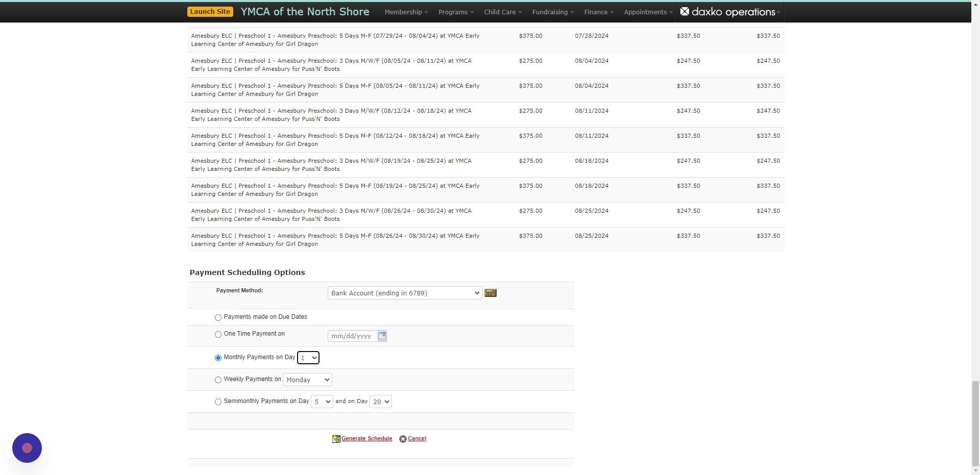Click the 08/25/2024 date in Girl Dragon's last row

coord(592,236)
